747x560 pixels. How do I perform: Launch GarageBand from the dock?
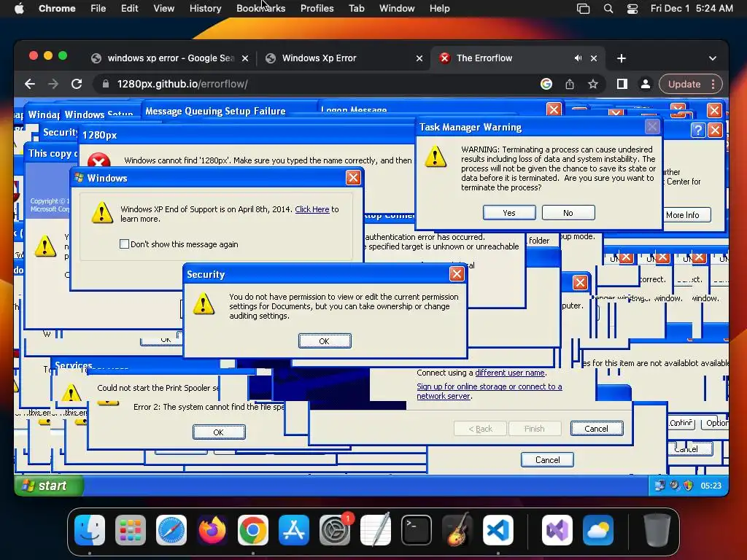457,530
